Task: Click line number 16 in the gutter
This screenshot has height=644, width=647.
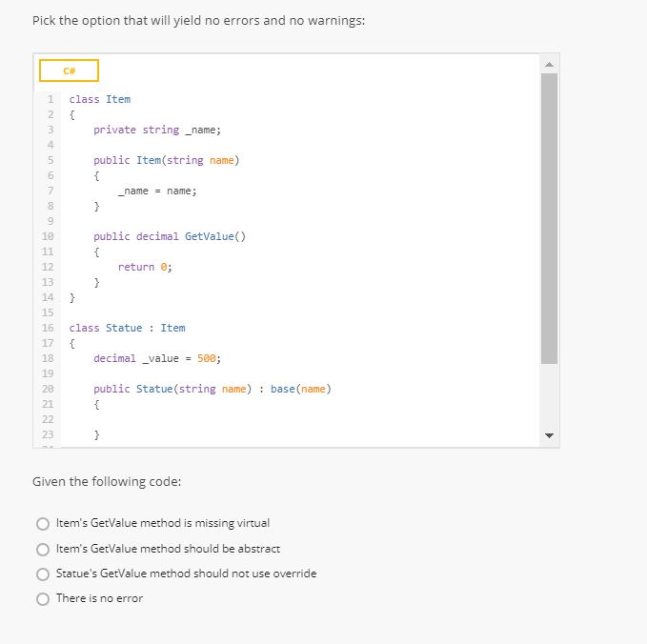Action: tap(48, 328)
